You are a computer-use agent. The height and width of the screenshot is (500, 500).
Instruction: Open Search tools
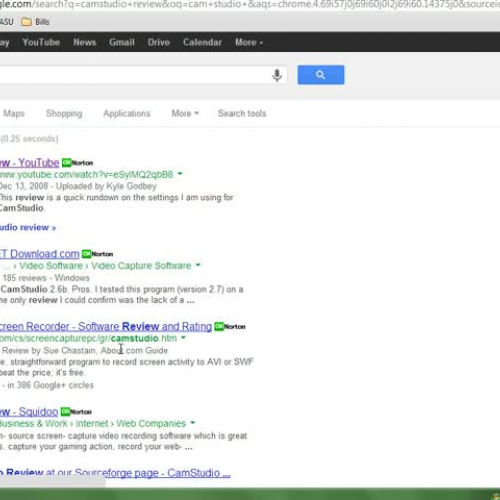pos(242,113)
